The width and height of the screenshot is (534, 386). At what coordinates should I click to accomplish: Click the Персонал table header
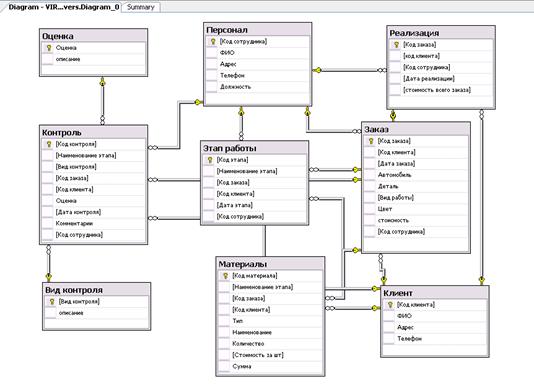coord(257,30)
